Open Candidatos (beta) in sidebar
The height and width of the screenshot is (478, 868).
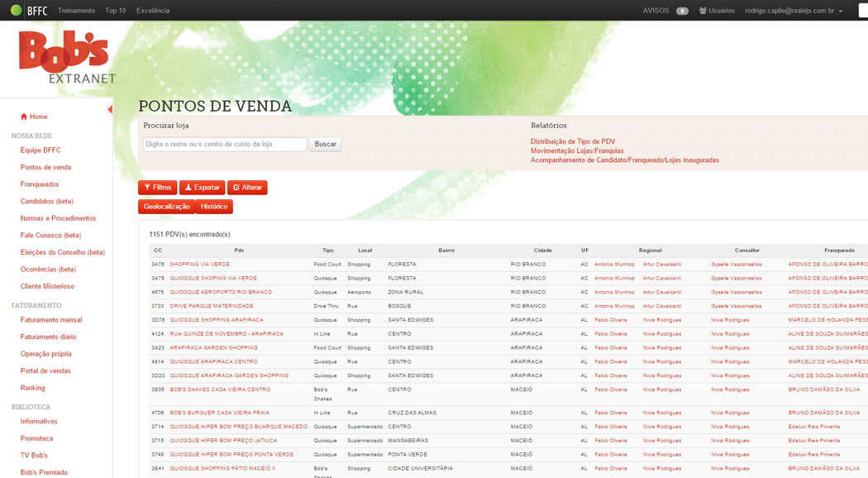(46, 201)
